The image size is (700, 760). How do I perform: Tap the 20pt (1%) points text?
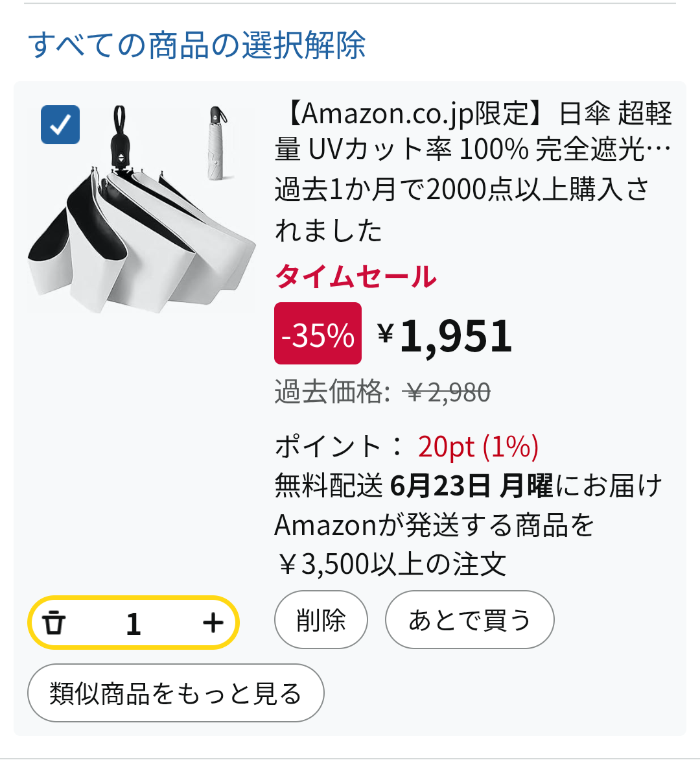478,447
